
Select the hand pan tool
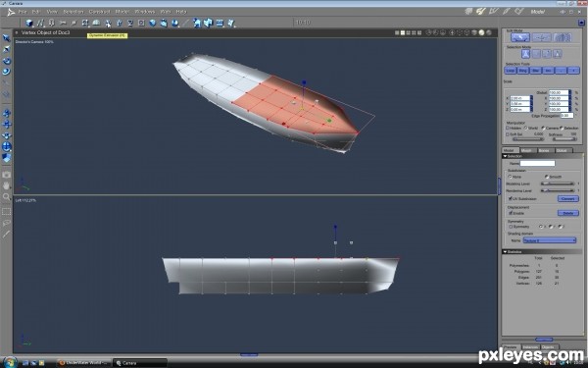(7, 185)
